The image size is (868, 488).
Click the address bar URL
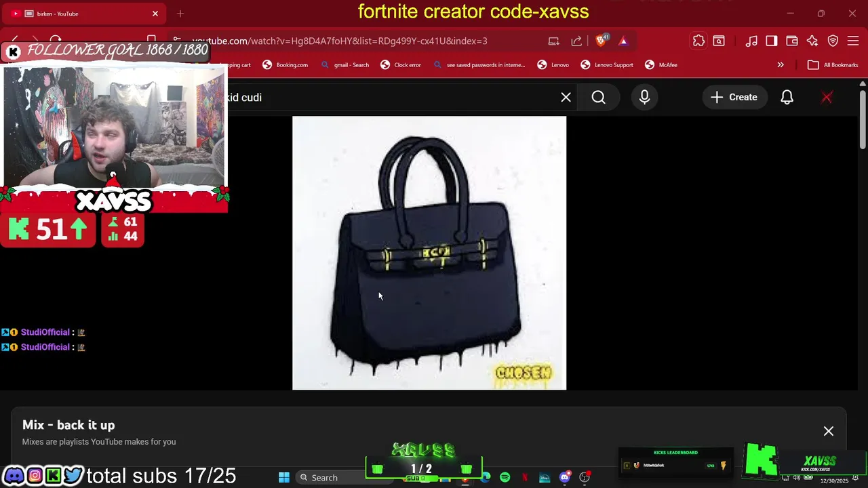(x=339, y=41)
